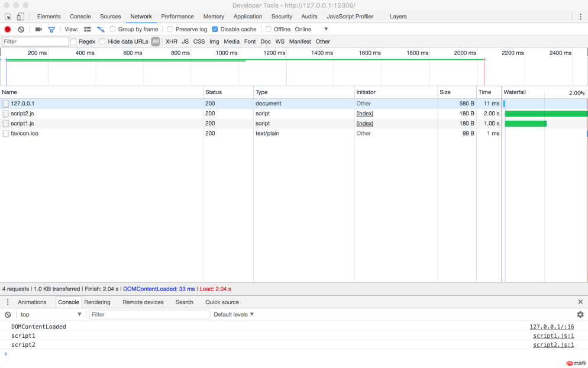Switch to large request rows view

(x=87, y=29)
